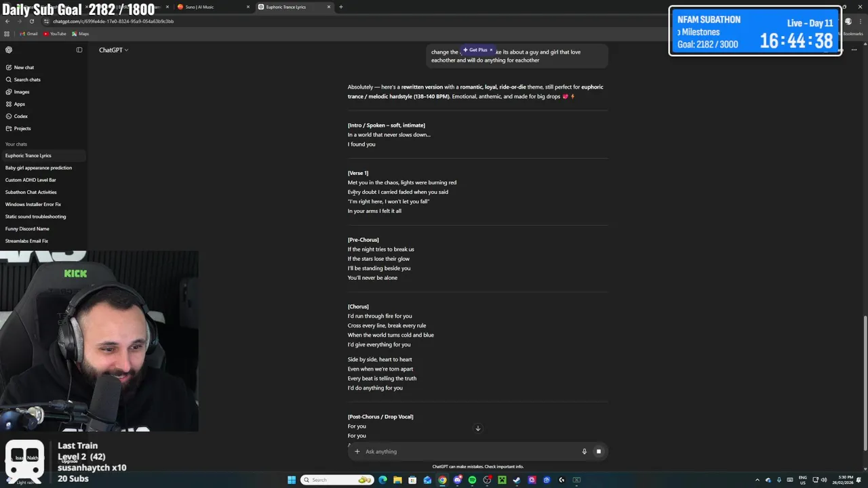The height and width of the screenshot is (488, 868).
Task: Open Spotify from the taskbar
Action: (x=472, y=480)
